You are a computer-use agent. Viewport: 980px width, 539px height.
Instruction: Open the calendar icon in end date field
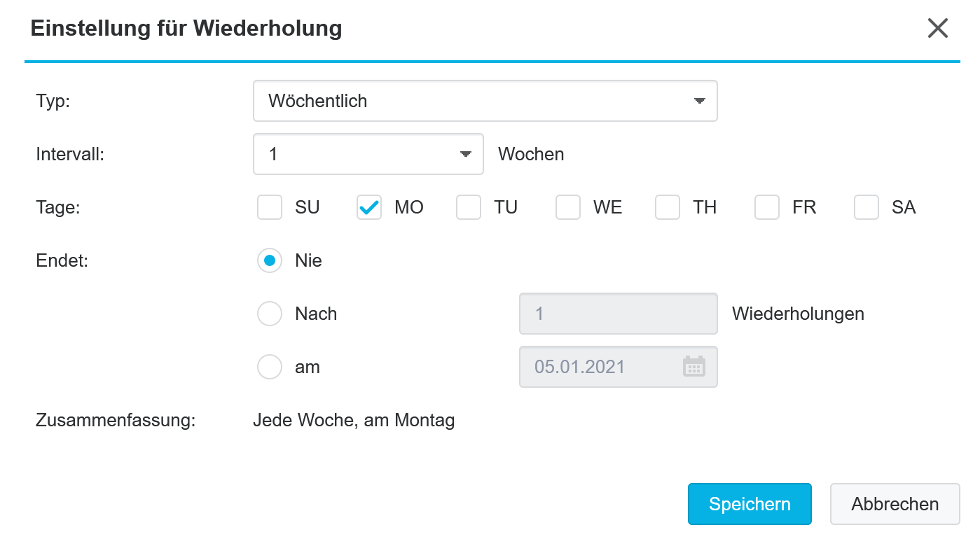click(x=693, y=367)
